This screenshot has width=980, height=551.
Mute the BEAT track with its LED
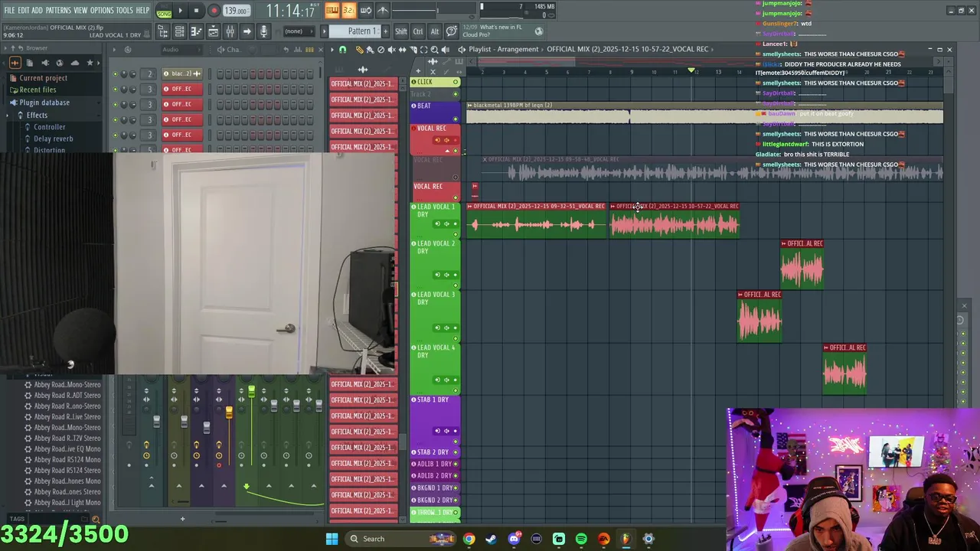[456, 119]
